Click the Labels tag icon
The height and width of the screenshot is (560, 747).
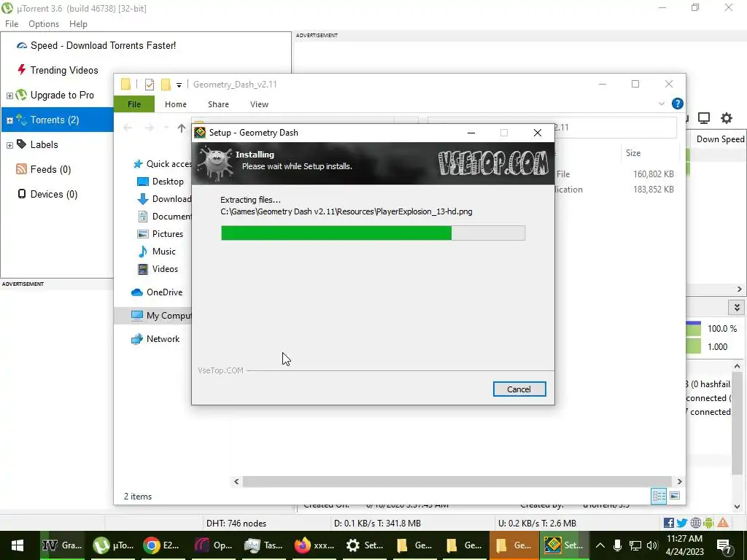tap(21, 144)
